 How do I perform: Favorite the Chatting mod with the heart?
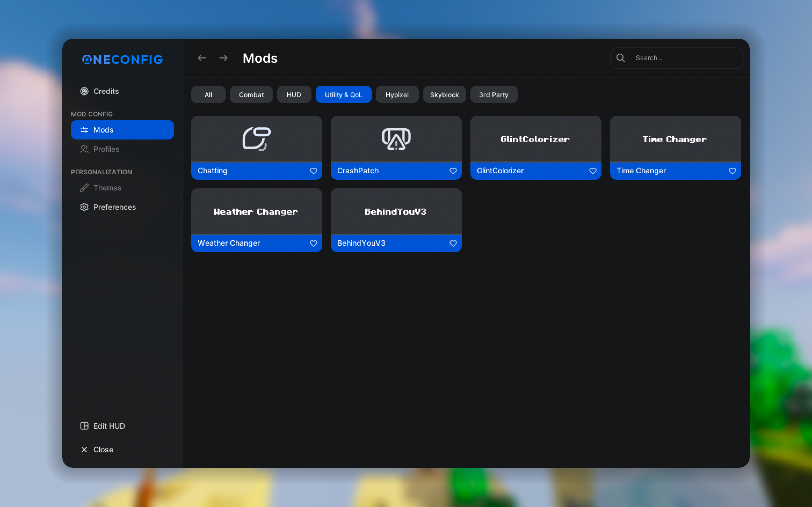[x=313, y=171]
